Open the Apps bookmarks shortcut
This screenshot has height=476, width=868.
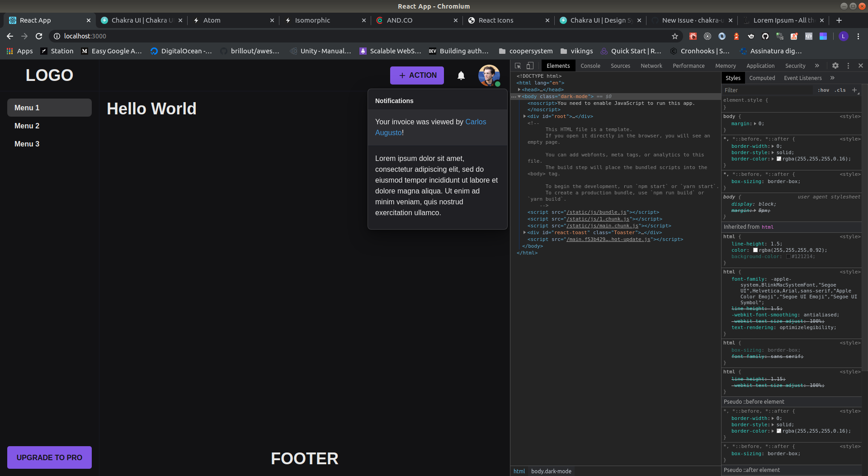tap(20, 51)
